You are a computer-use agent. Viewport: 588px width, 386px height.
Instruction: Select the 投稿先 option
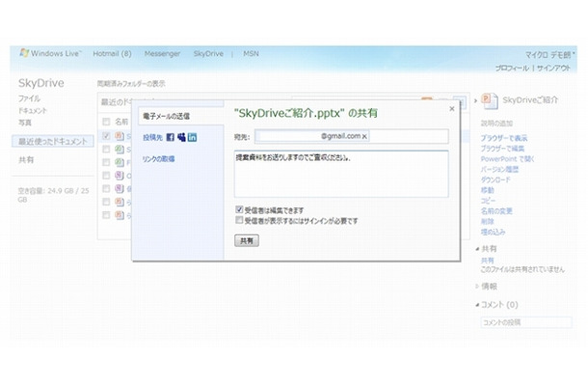tap(152, 137)
